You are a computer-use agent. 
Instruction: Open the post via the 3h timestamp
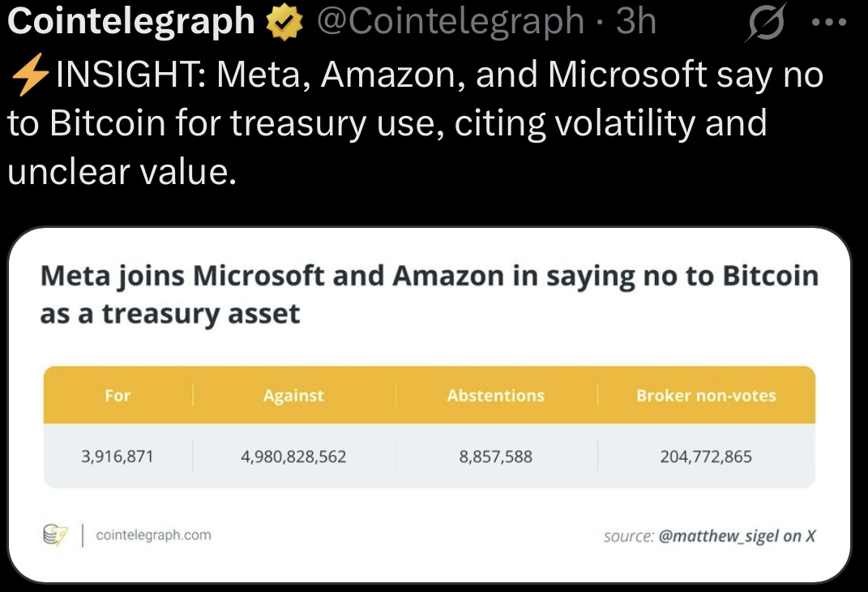635,21
